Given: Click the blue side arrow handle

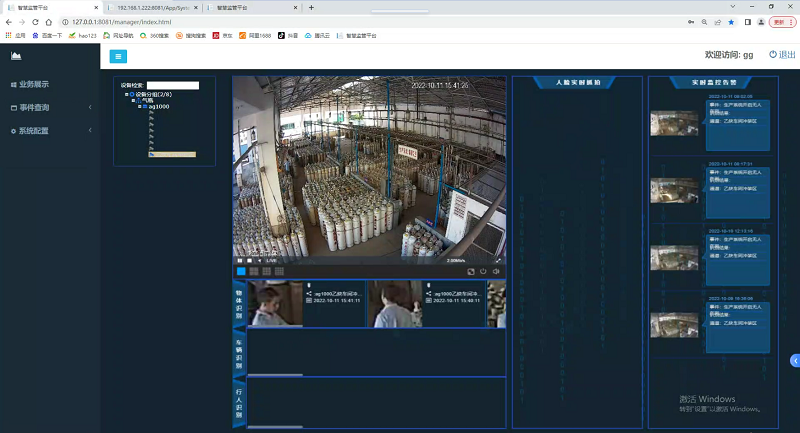Looking at the screenshot, I should pyautogui.click(x=794, y=359).
